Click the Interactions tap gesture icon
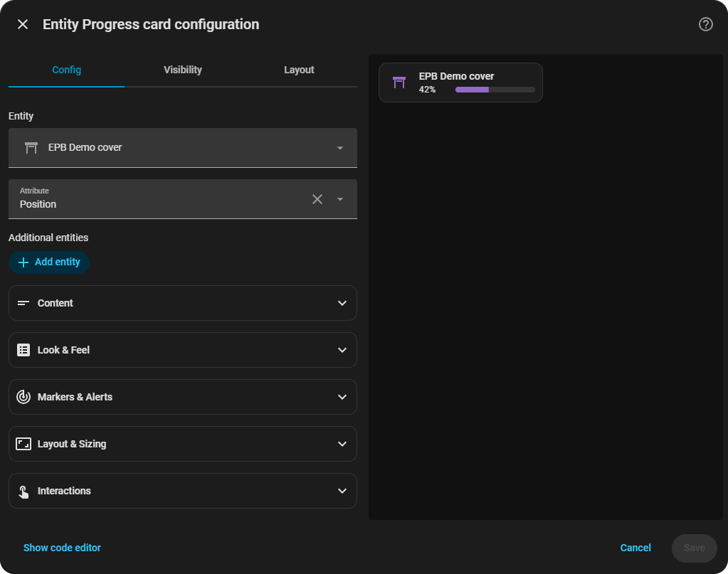This screenshot has width=728, height=574. coord(23,491)
